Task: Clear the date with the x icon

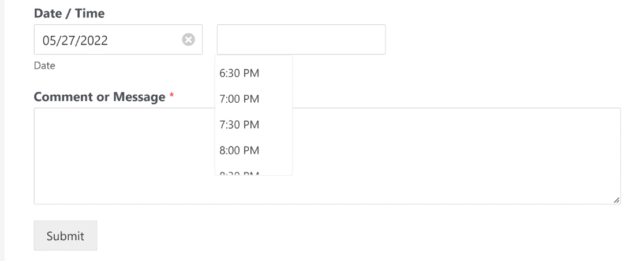Action: pos(189,40)
